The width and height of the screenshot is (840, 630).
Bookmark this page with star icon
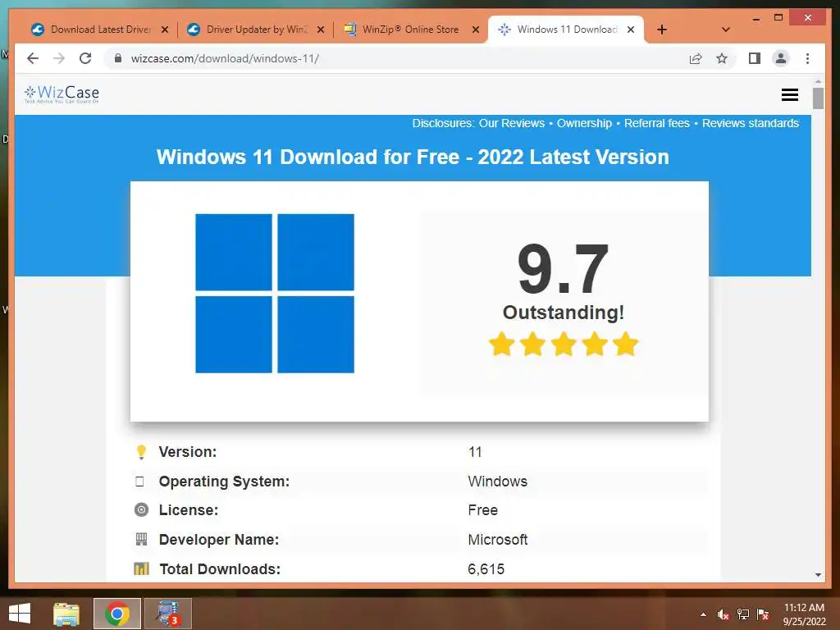(722, 58)
